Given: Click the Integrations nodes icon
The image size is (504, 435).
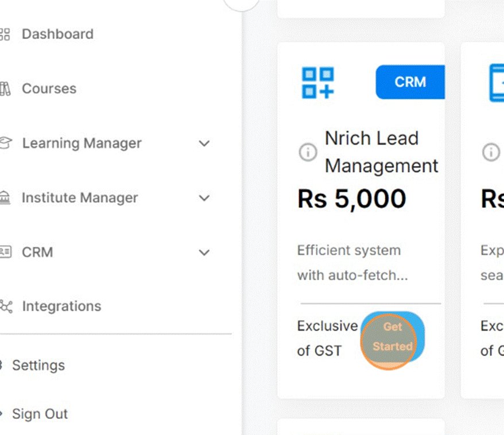Looking at the screenshot, I should [x=5, y=306].
